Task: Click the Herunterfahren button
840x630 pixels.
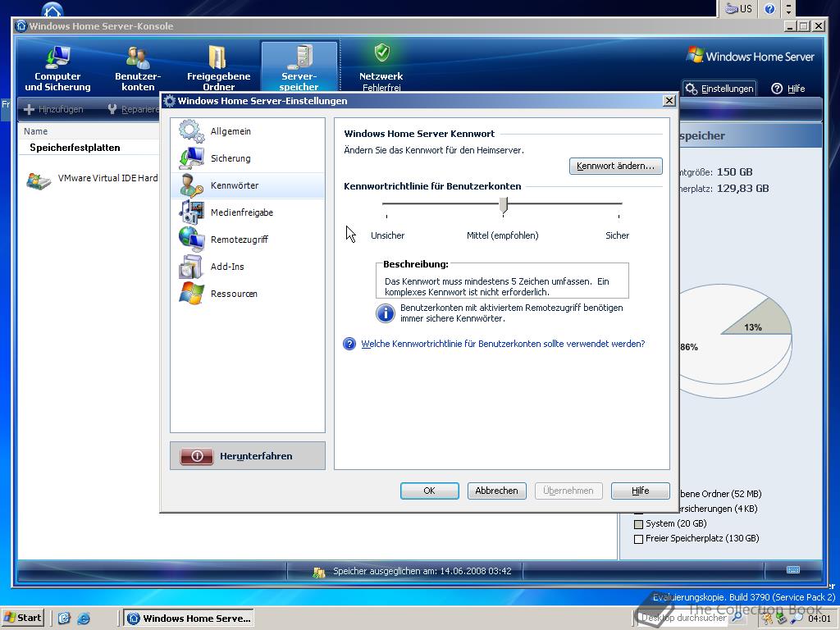Action: point(248,456)
